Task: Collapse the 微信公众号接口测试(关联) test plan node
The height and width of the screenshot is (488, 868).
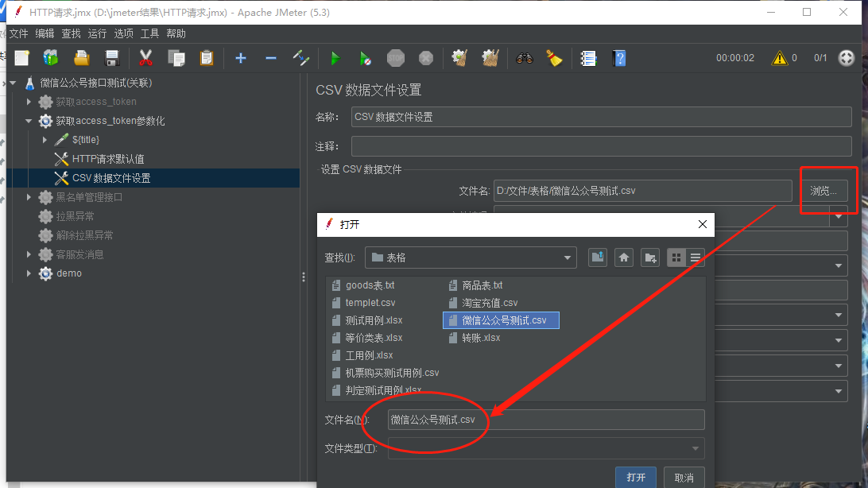Action: 13,83
